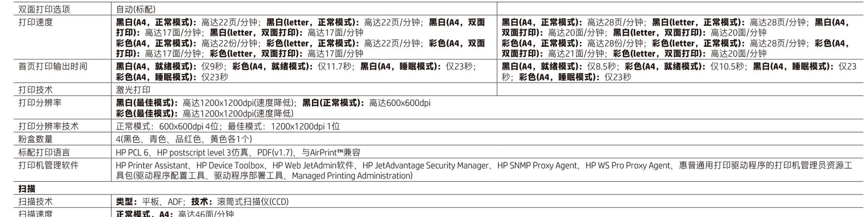Click the 扫描技术 row label

pos(35,202)
